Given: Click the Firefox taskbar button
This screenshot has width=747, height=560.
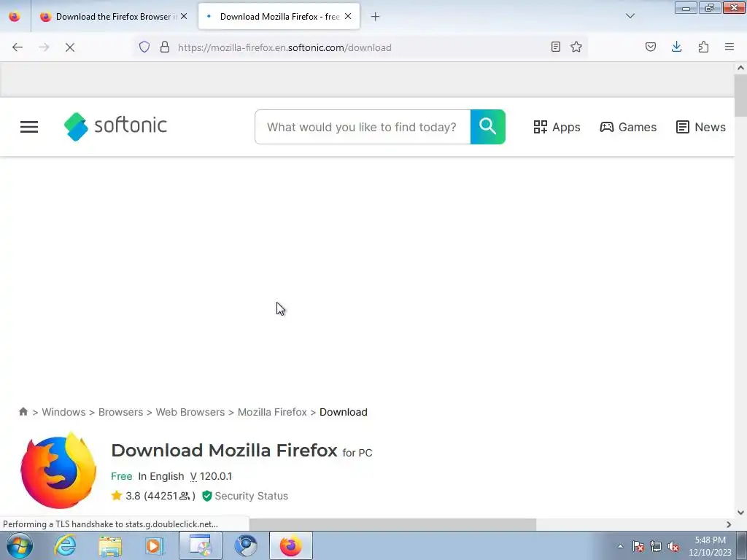Looking at the screenshot, I should coord(291,545).
